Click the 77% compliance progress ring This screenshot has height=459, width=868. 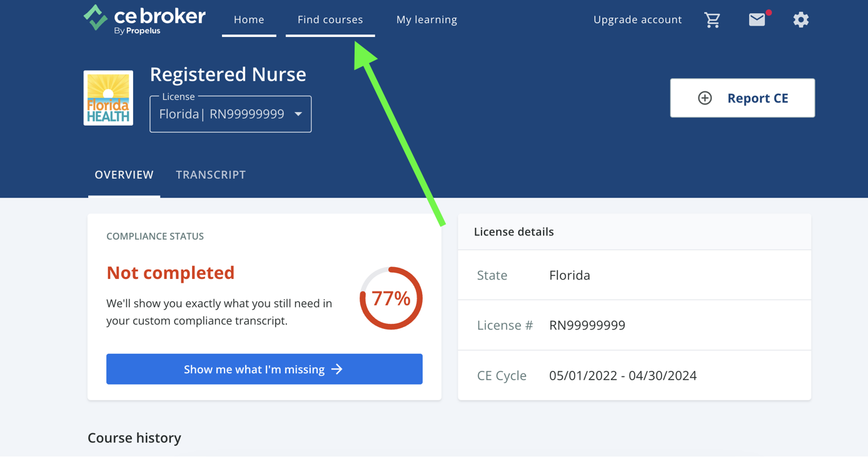point(391,298)
